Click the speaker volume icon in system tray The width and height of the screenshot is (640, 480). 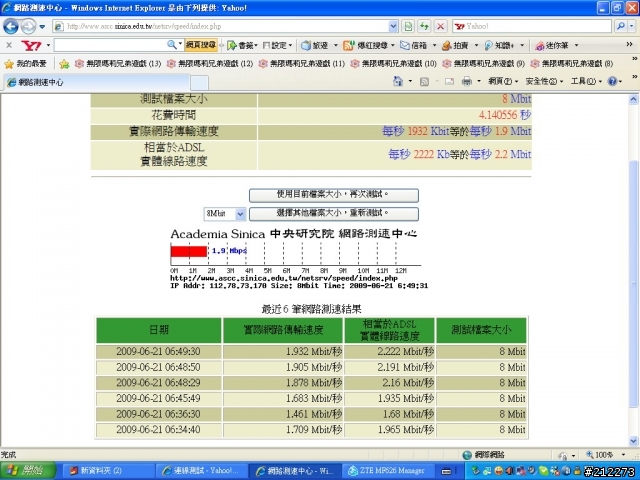coord(510,471)
